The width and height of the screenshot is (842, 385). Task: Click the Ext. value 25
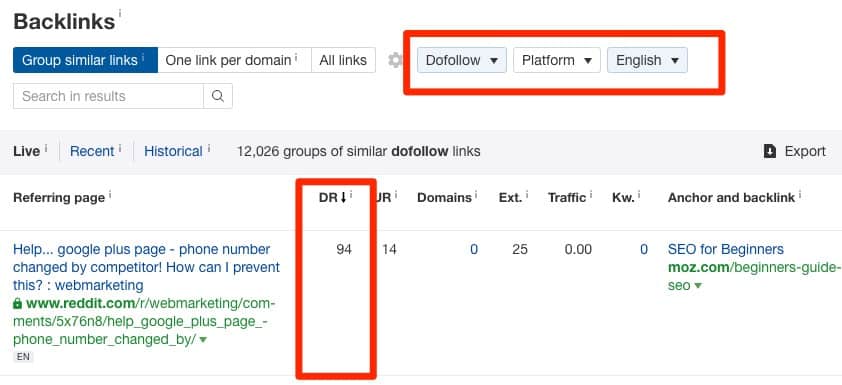tap(520, 249)
